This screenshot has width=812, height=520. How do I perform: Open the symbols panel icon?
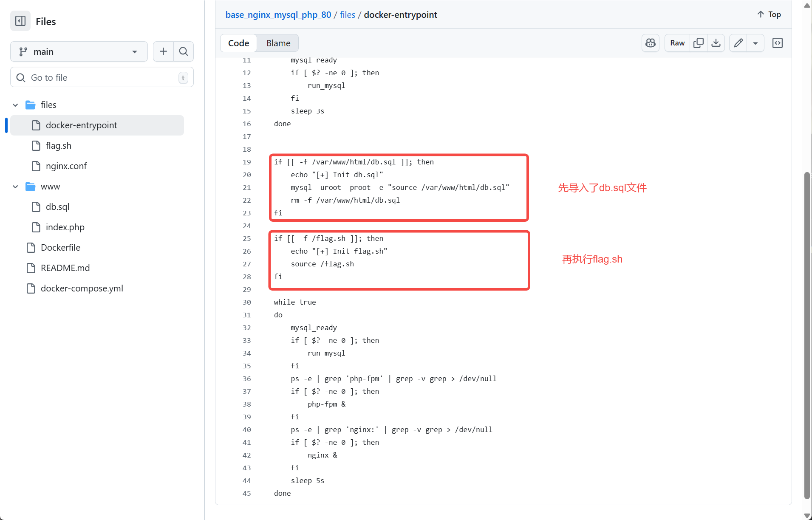778,43
